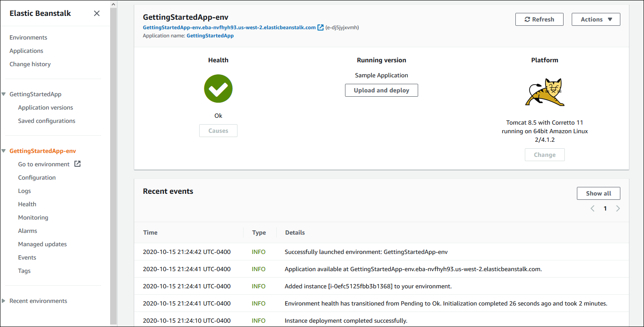The image size is (644, 327).
Task: Click the Recent environments sidebar label
Action: click(x=38, y=301)
